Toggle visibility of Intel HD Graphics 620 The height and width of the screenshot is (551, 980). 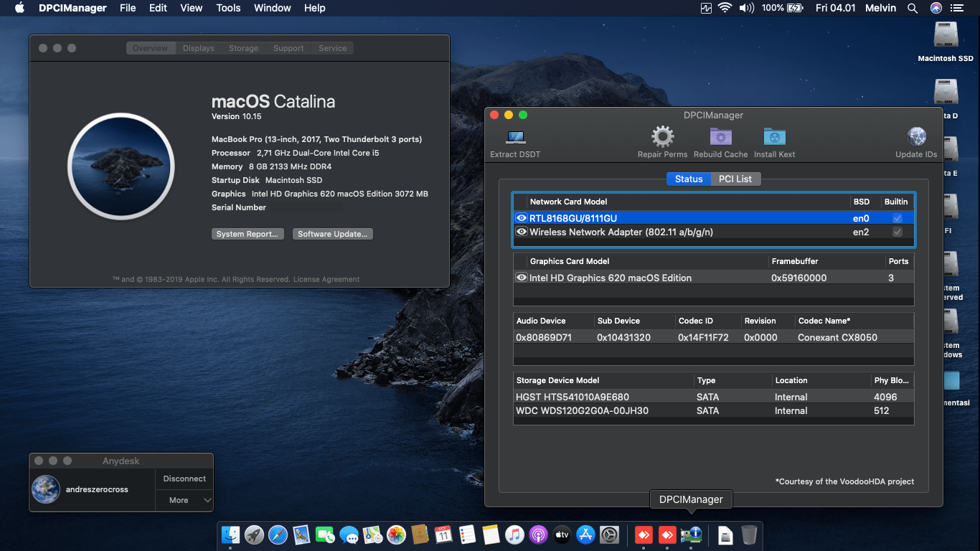[522, 278]
